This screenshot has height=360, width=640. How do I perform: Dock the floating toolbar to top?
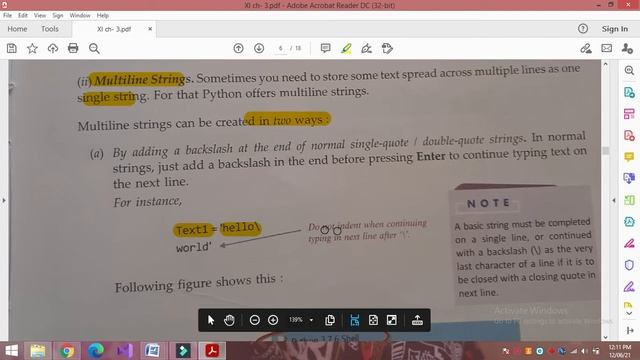417,320
